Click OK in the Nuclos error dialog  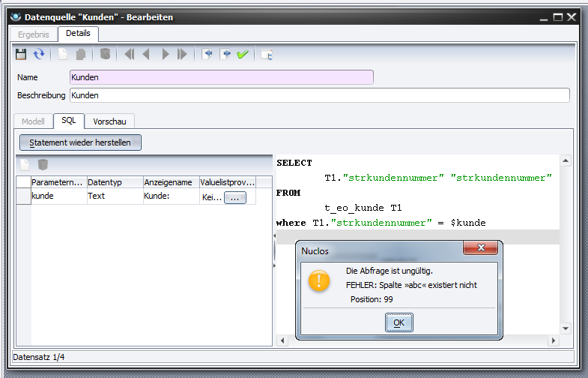click(399, 322)
